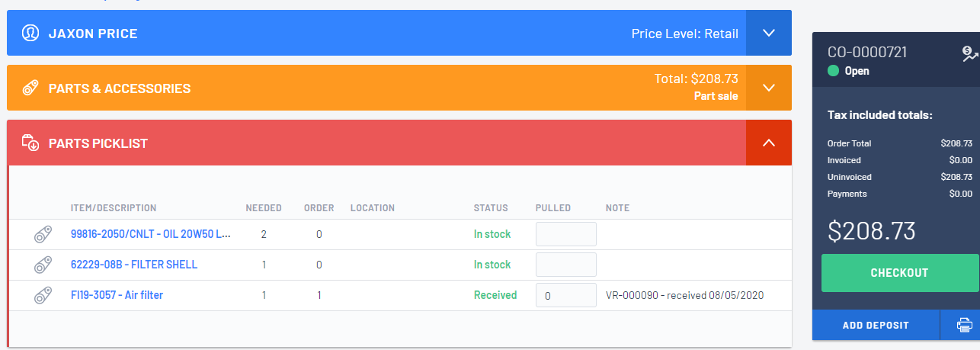Viewport: 980px width, 350px height.
Task: Click the NEEDED column header
Action: [264, 207]
